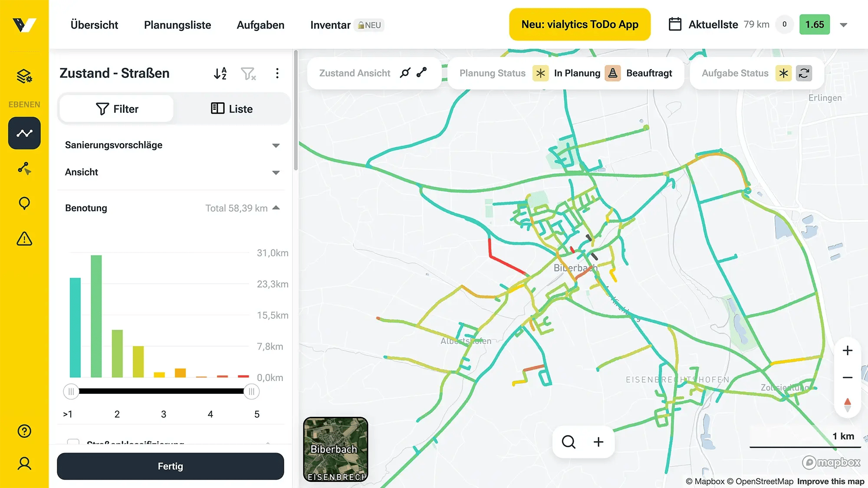Click the black Benotung range slider track

161,391
